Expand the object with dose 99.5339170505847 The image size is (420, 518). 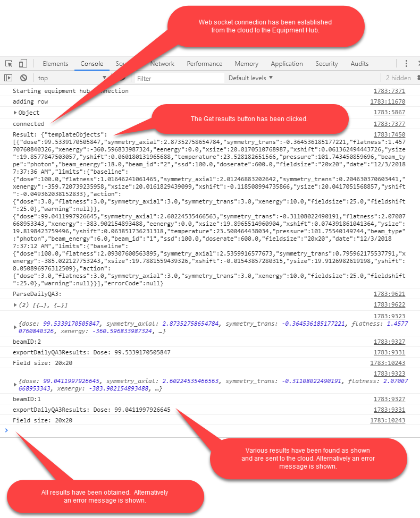pos(15,324)
